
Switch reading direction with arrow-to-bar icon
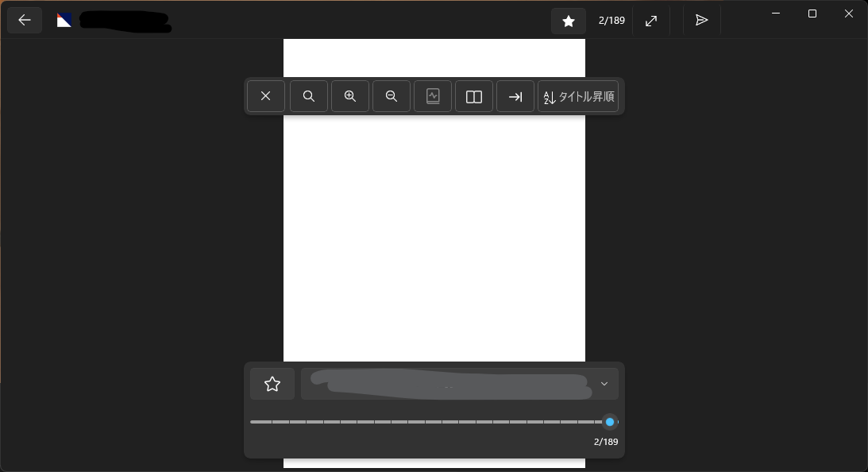tap(515, 96)
